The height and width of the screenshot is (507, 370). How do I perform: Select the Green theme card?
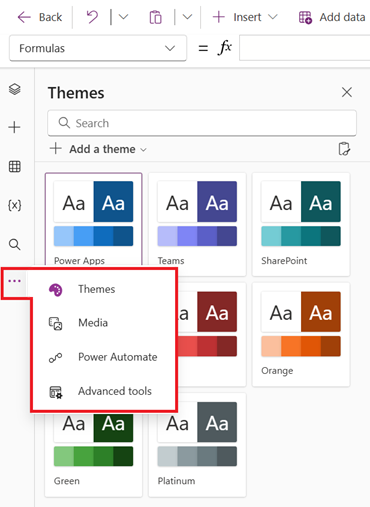coord(94,455)
